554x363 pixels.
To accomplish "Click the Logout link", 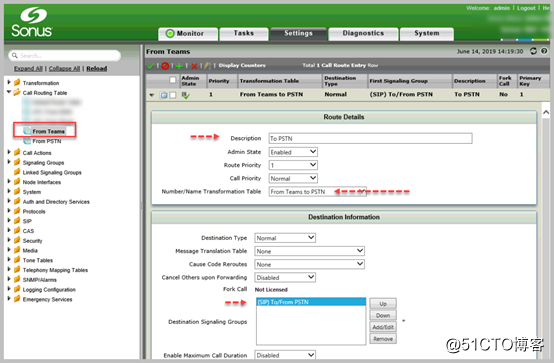I will pos(526,8).
